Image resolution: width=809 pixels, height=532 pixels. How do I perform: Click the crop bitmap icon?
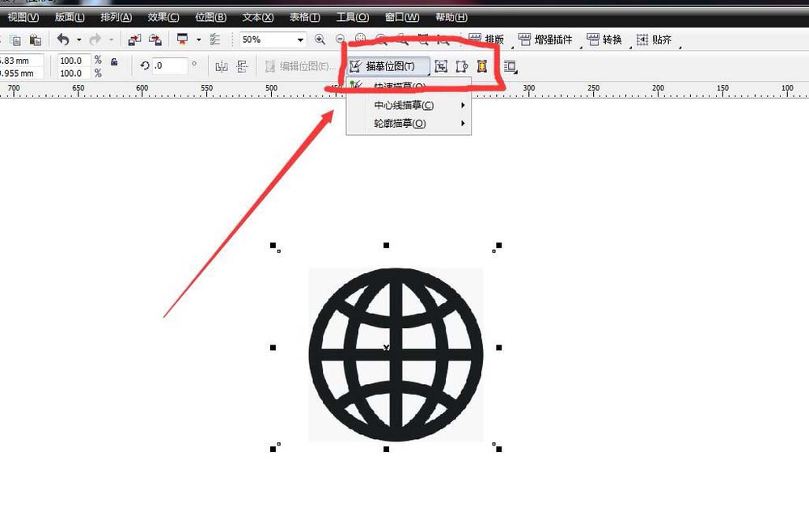click(462, 66)
